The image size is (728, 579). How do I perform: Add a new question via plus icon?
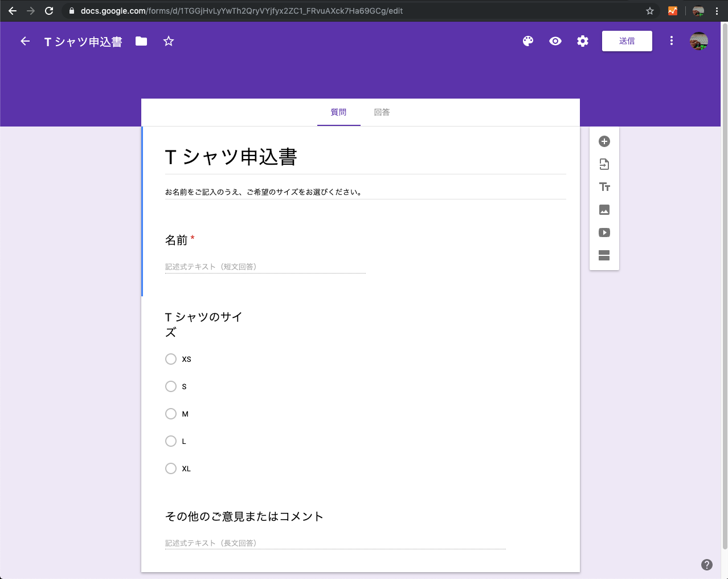tap(604, 141)
